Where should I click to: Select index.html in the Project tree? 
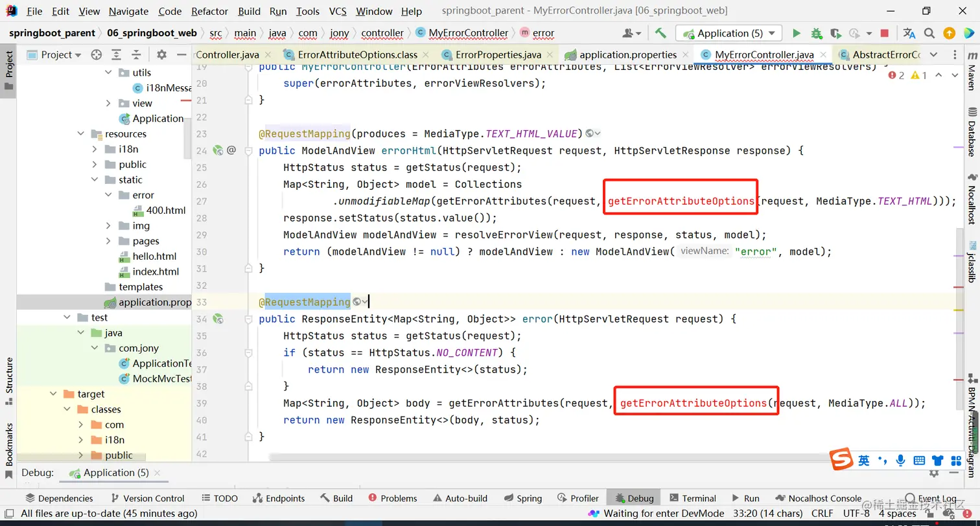click(x=148, y=271)
